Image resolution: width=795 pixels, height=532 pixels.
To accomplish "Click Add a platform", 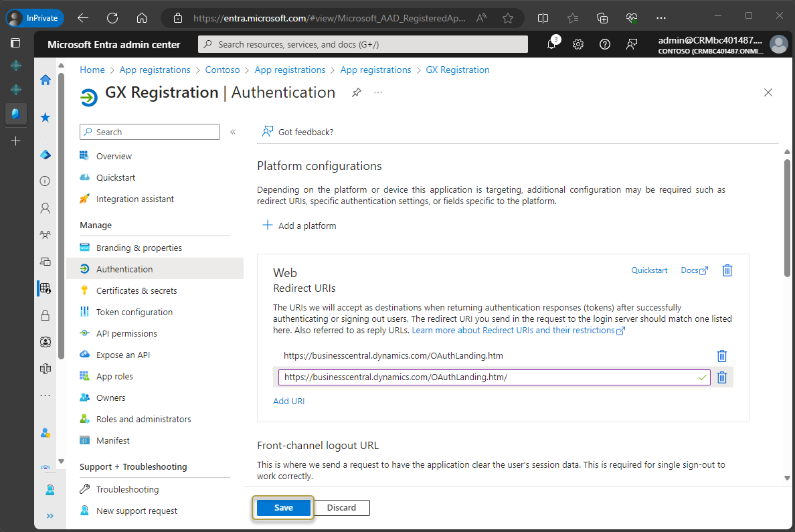I will tap(299, 226).
